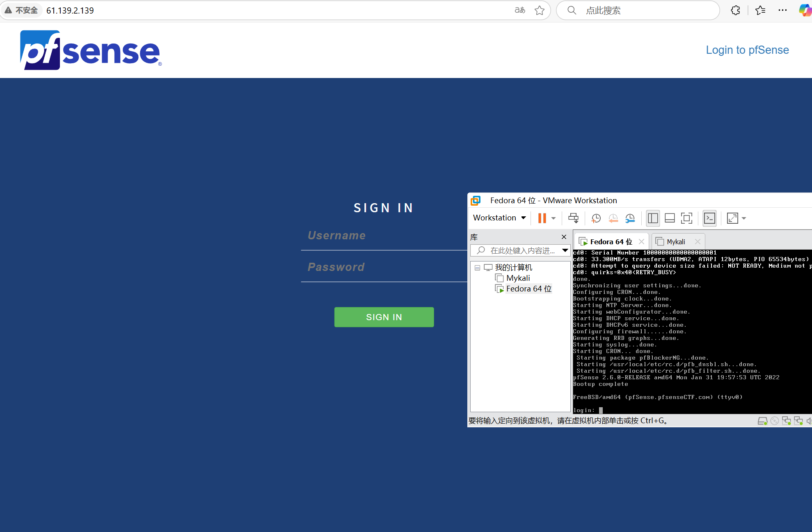Bookmark this page with the star icon
812x532 pixels.
(x=540, y=10)
